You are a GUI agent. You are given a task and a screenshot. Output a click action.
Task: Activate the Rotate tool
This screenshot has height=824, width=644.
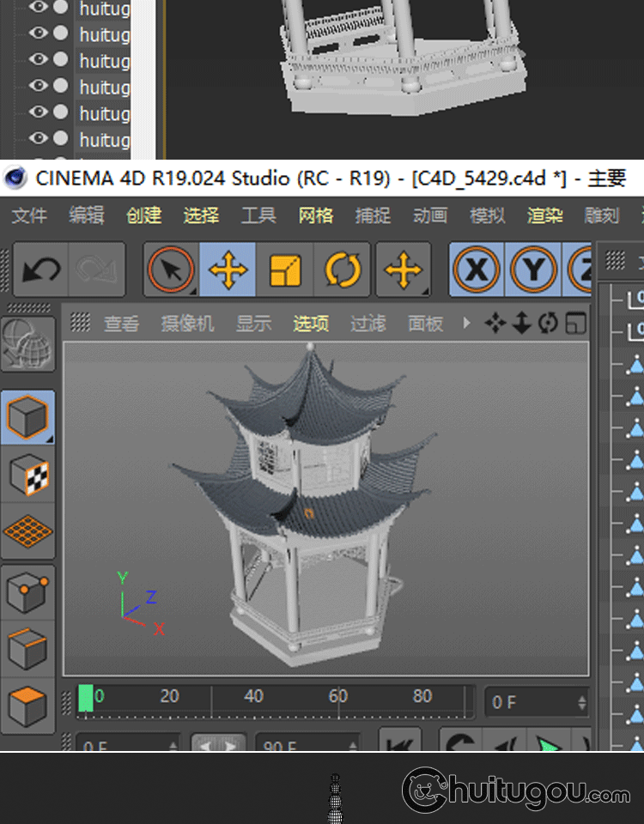[342, 270]
